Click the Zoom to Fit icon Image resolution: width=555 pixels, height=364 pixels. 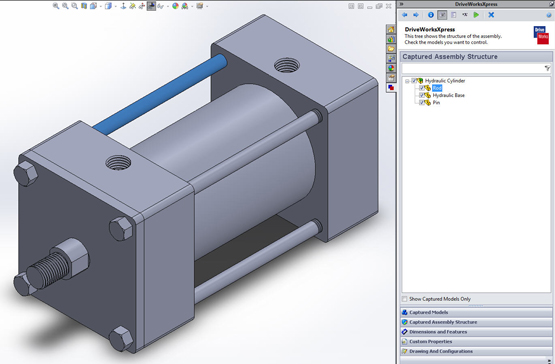(56, 6)
